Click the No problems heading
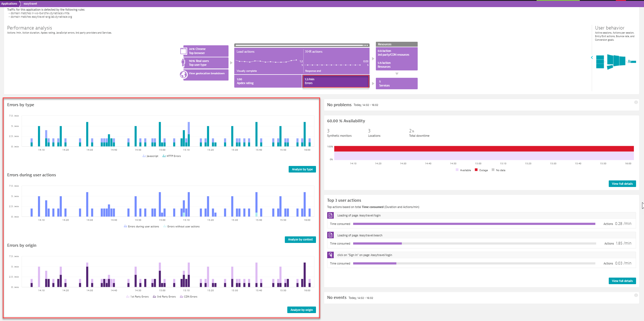 pyautogui.click(x=339, y=105)
